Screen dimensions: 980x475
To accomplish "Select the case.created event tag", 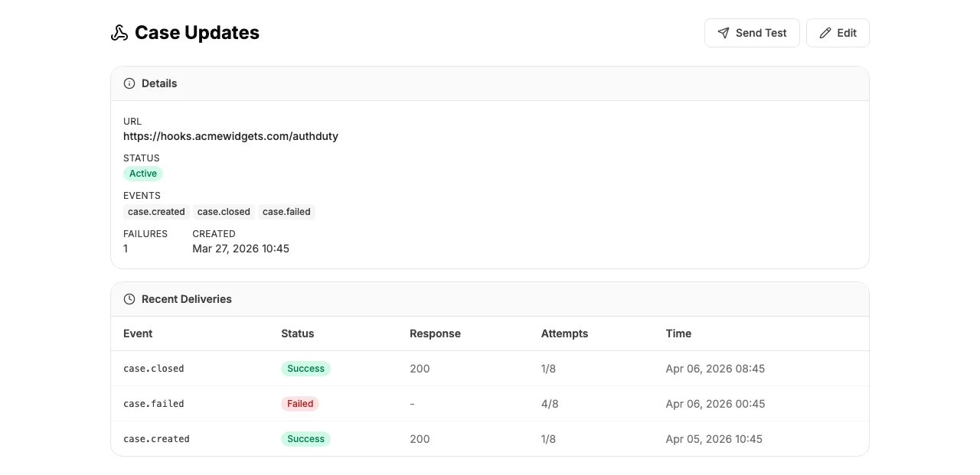I will (x=155, y=212).
